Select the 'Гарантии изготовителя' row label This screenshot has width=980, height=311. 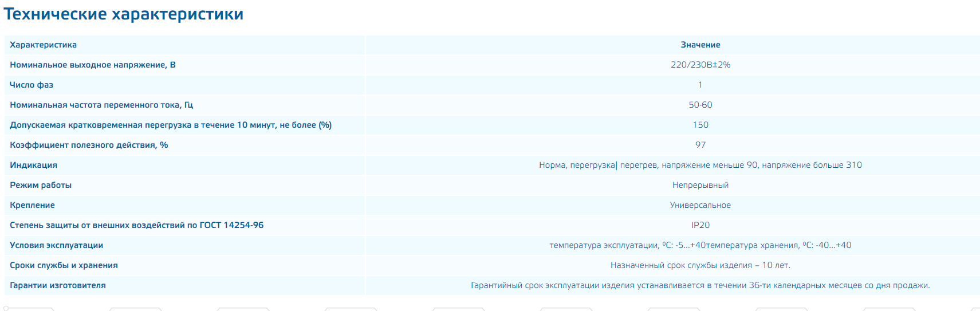pos(58,285)
